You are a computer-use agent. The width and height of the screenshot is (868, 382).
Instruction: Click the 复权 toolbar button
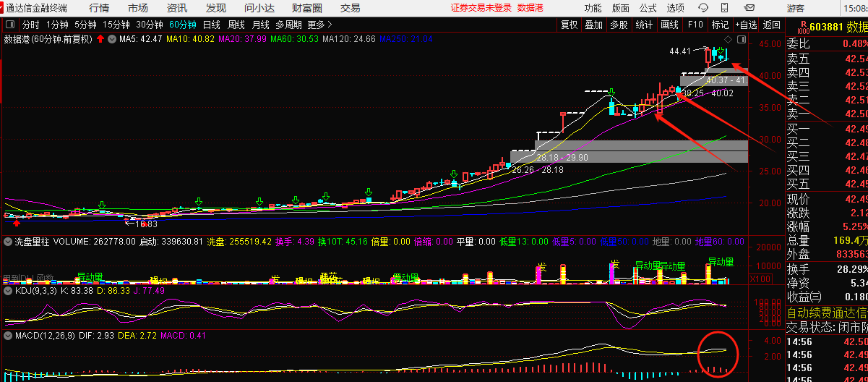coord(570,25)
